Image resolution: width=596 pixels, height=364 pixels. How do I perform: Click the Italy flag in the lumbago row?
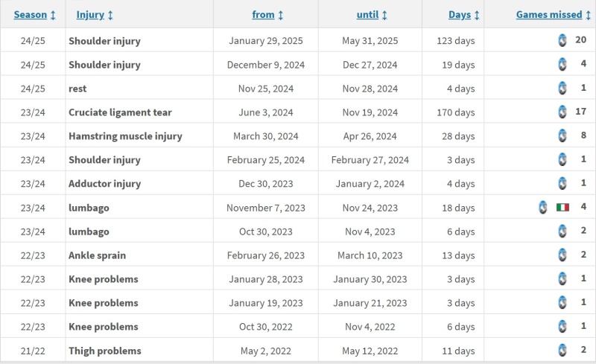pos(562,208)
